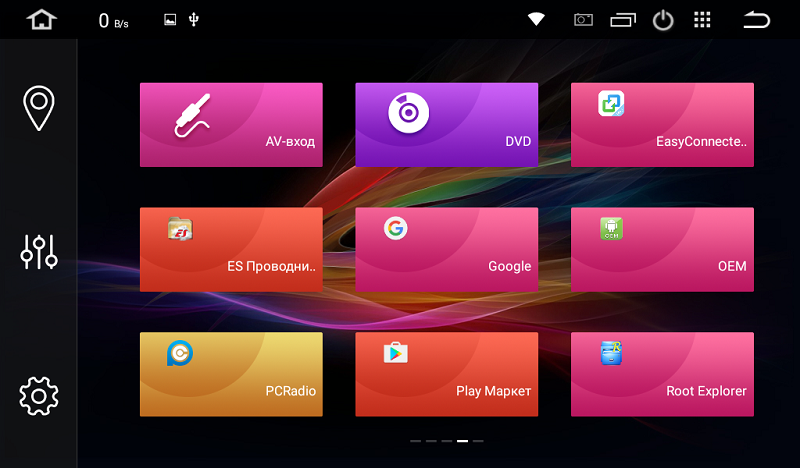Tap the USB status icon

pyautogui.click(x=193, y=19)
